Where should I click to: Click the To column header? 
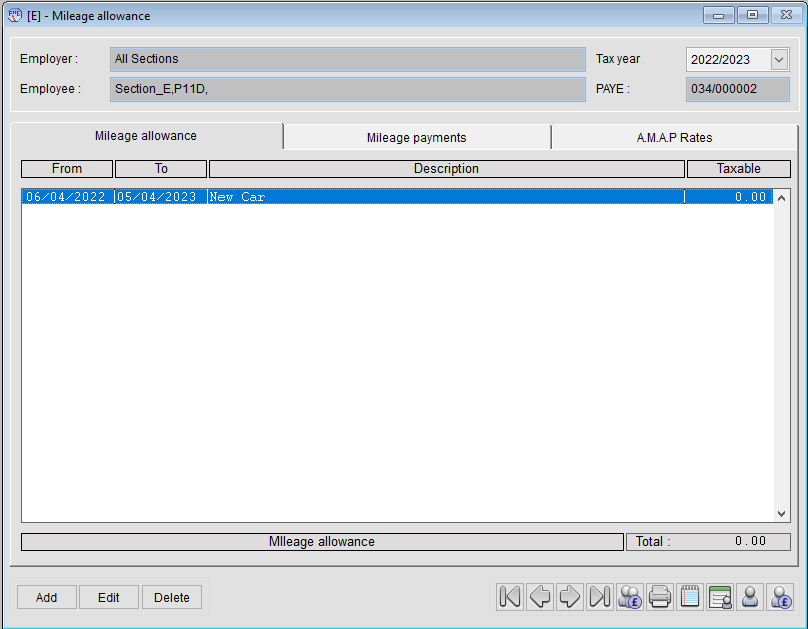(161, 168)
